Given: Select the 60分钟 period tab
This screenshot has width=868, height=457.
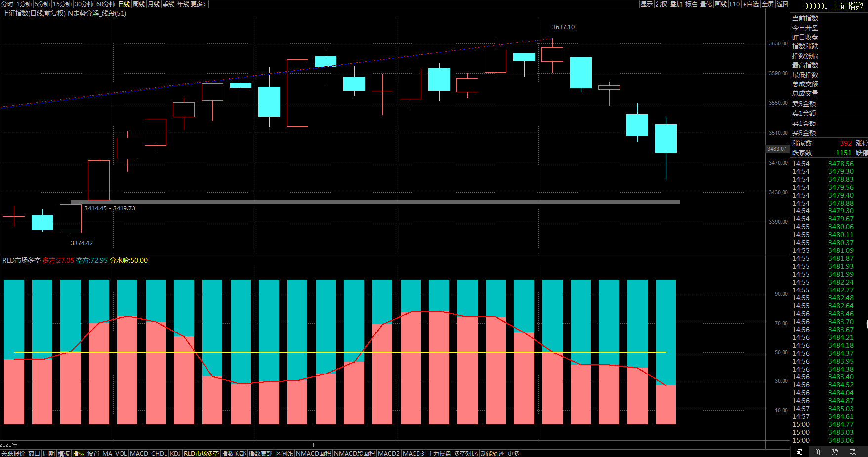Looking at the screenshot, I should 106,4.
